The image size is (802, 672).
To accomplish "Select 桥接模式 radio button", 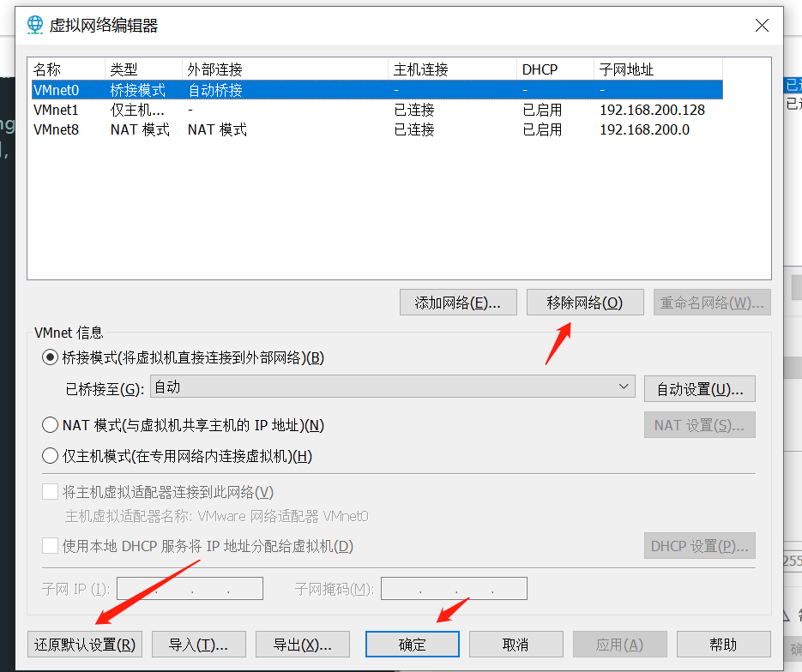I will pyautogui.click(x=50, y=357).
